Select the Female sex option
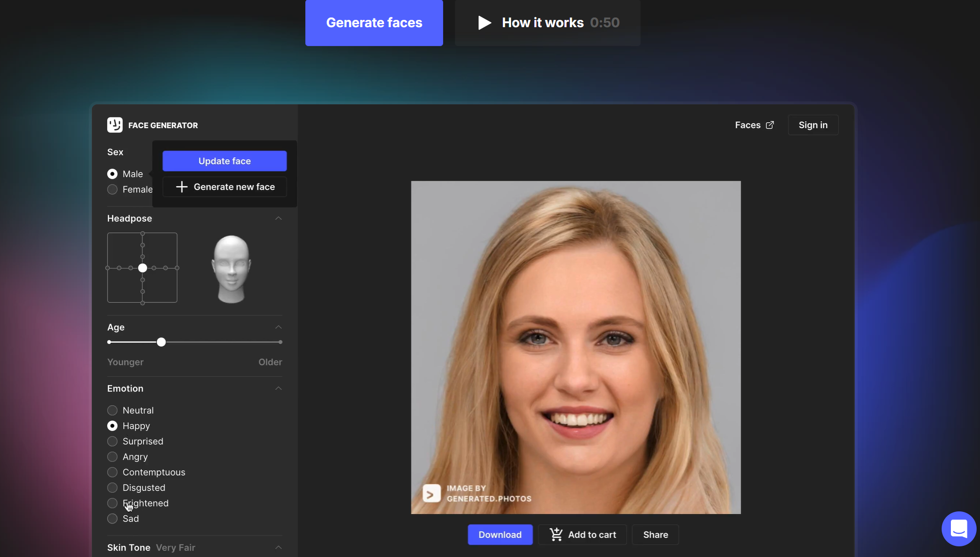This screenshot has width=980, height=557. click(x=113, y=189)
